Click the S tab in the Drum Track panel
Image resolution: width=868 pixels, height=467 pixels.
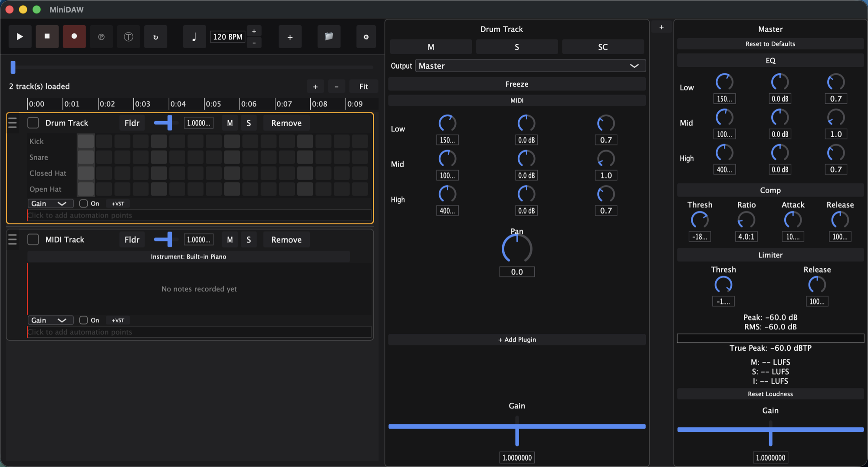click(x=517, y=47)
